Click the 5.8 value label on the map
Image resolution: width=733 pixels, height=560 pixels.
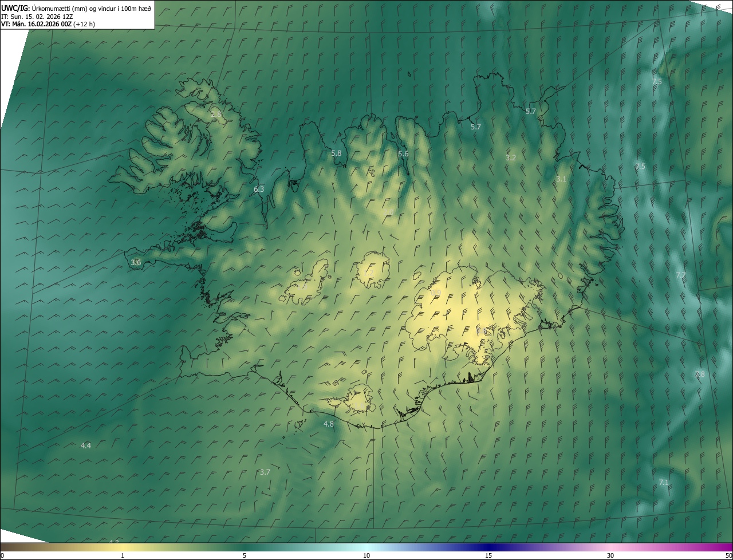(336, 153)
